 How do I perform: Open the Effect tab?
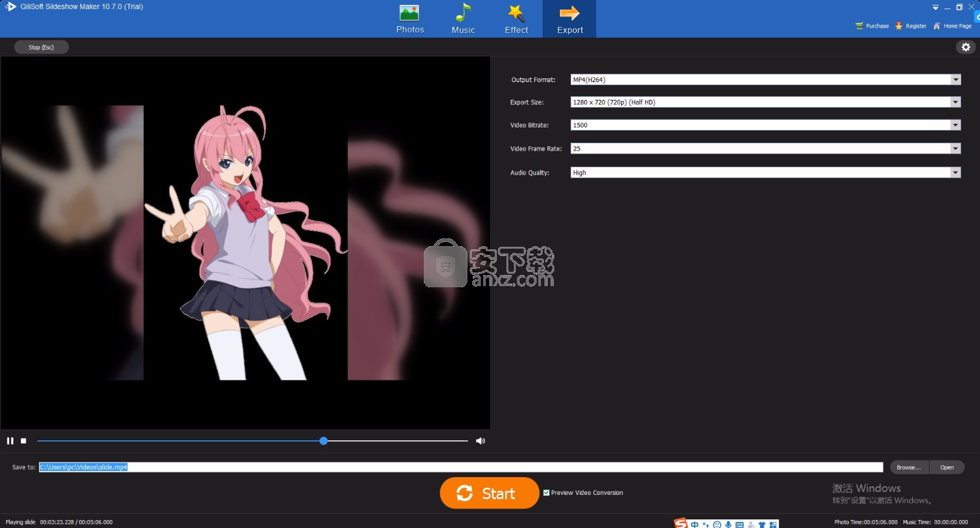tap(516, 19)
